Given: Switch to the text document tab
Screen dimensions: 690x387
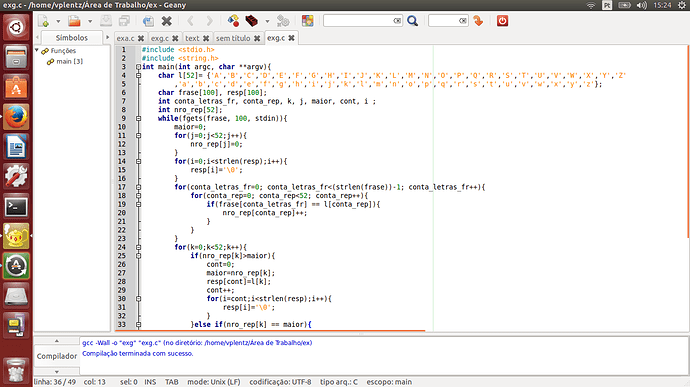Looking at the screenshot, I should pyautogui.click(x=192, y=38).
